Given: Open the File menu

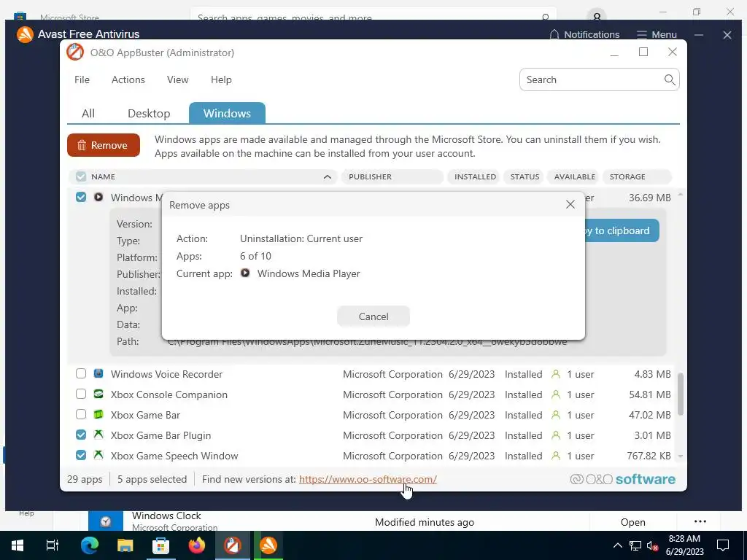Looking at the screenshot, I should tap(82, 79).
